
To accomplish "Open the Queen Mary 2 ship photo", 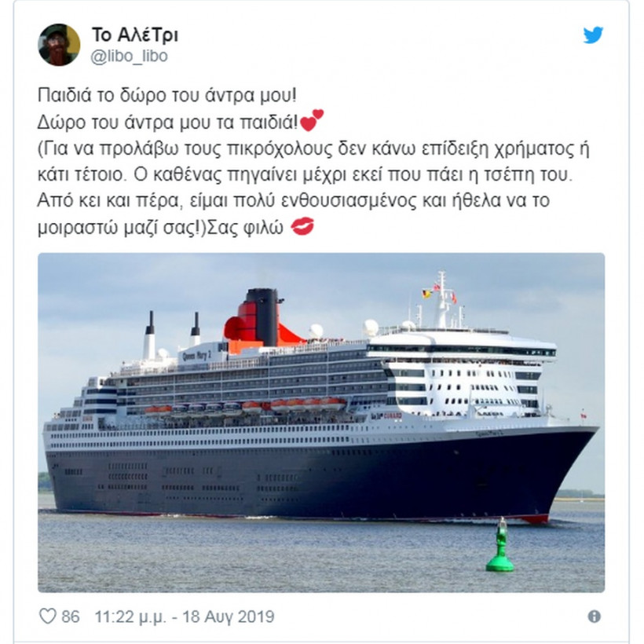I will [x=321, y=423].
